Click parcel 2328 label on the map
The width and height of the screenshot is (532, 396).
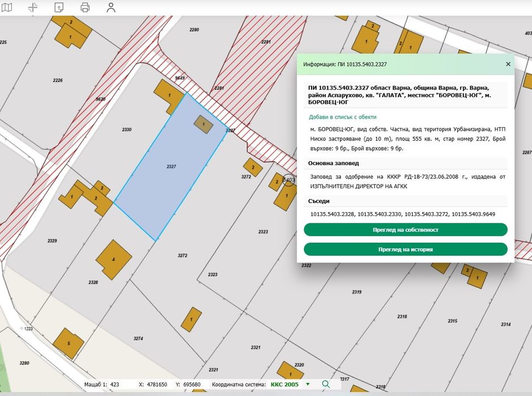point(93,282)
